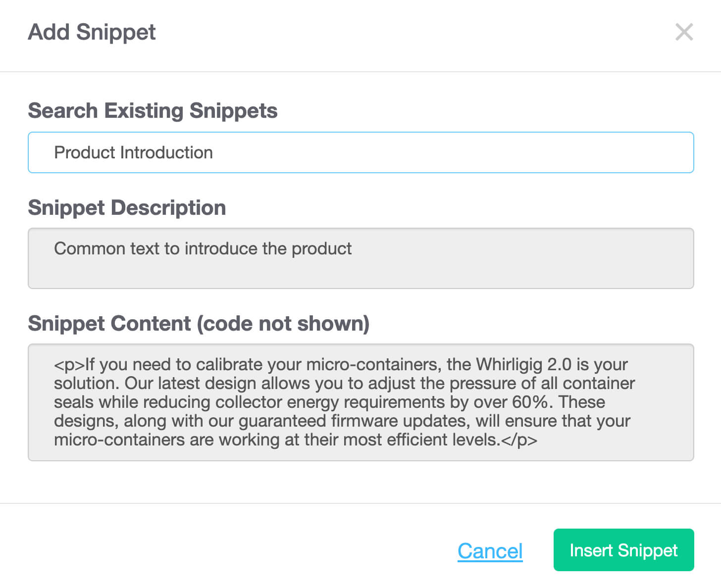
Task: Click the Snippet Content preview box
Action: (x=360, y=402)
